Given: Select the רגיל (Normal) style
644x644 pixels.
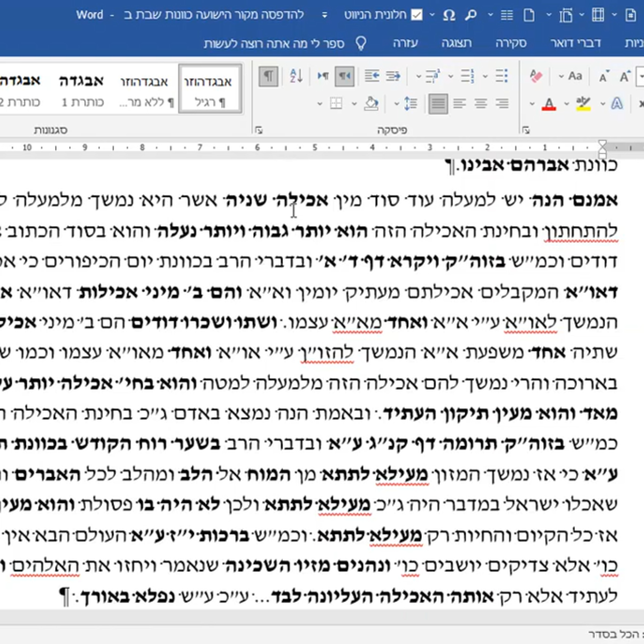Looking at the screenshot, I should pyautogui.click(x=210, y=89).
